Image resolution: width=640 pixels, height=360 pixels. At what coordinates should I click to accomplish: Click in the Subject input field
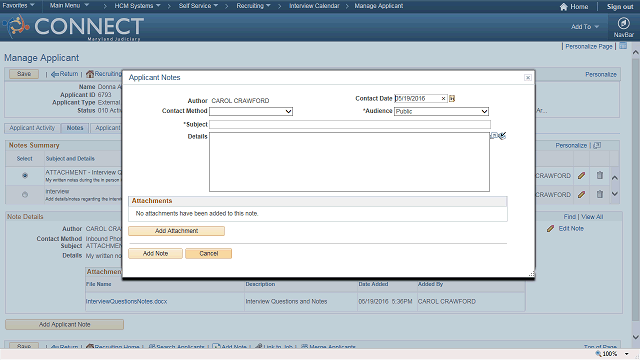coord(350,124)
